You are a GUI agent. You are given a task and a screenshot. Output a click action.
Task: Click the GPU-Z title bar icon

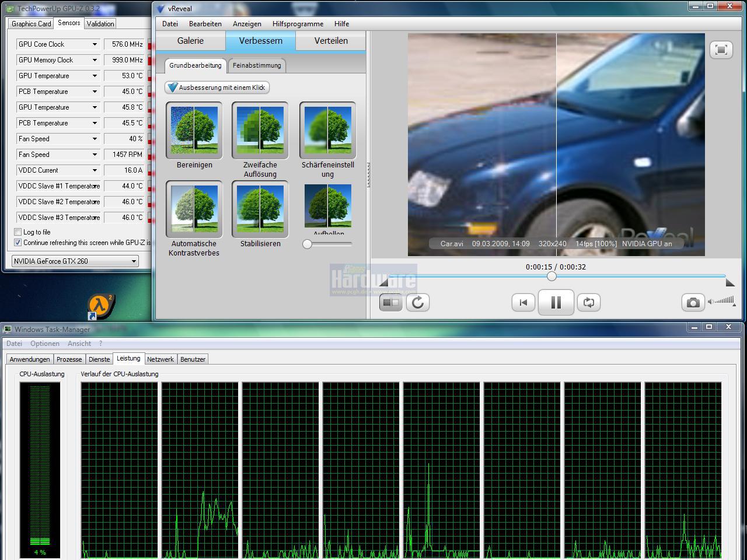[10, 9]
